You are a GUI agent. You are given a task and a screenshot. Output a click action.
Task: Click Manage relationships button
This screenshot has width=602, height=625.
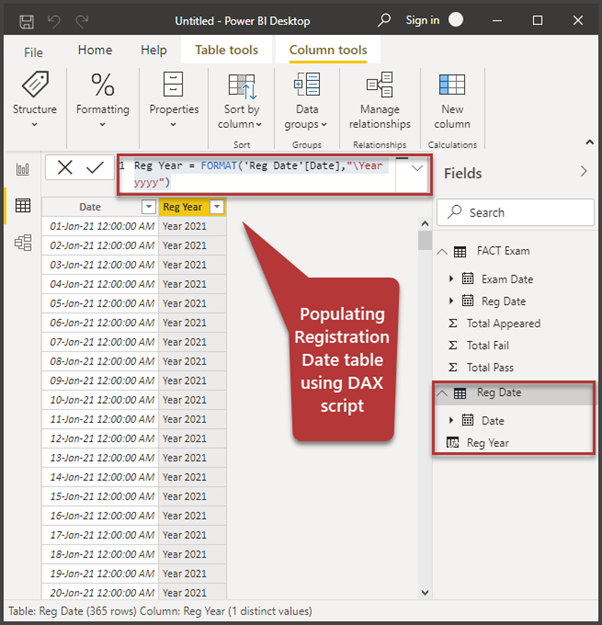coord(380,100)
